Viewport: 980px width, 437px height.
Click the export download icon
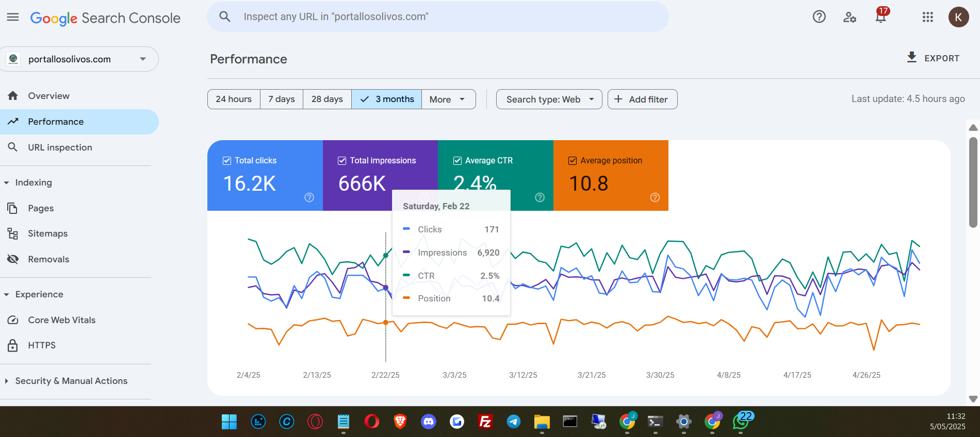click(912, 57)
